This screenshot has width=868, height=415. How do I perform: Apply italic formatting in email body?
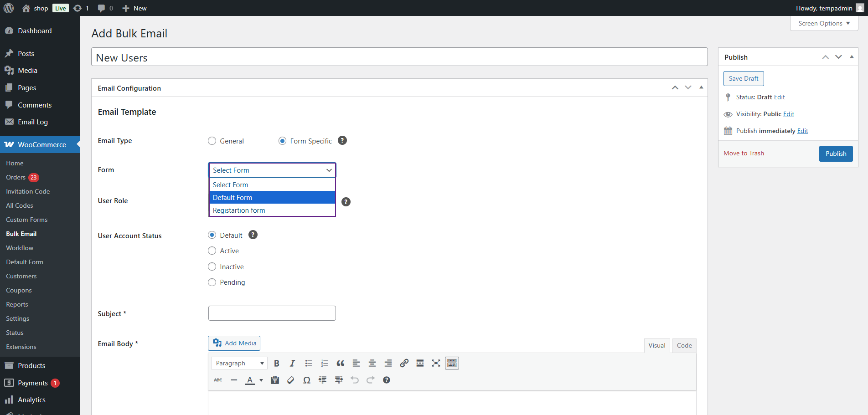(x=292, y=363)
